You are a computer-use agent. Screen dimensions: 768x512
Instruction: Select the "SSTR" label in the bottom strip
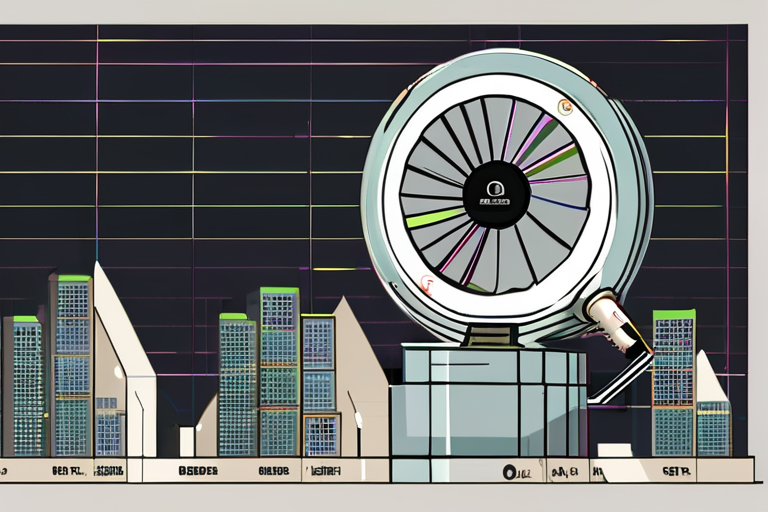pos(676,468)
